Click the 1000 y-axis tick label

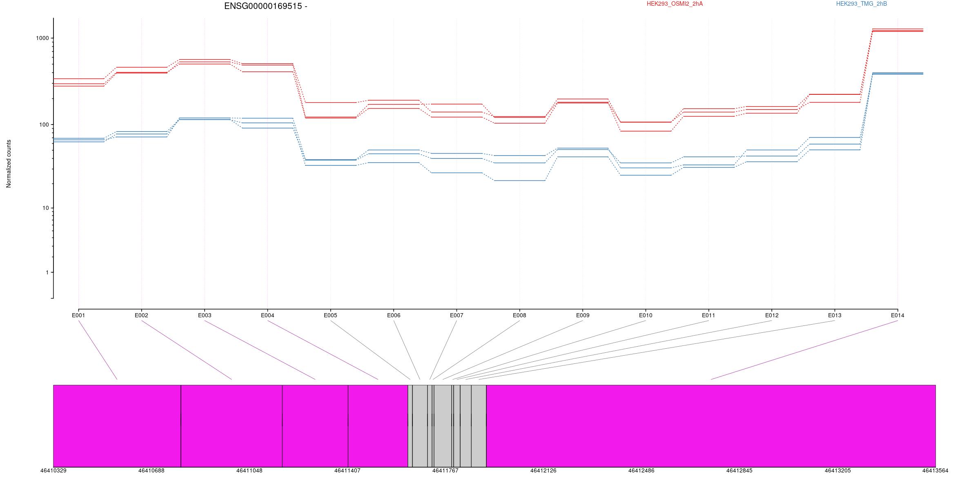tap(42, 38)
